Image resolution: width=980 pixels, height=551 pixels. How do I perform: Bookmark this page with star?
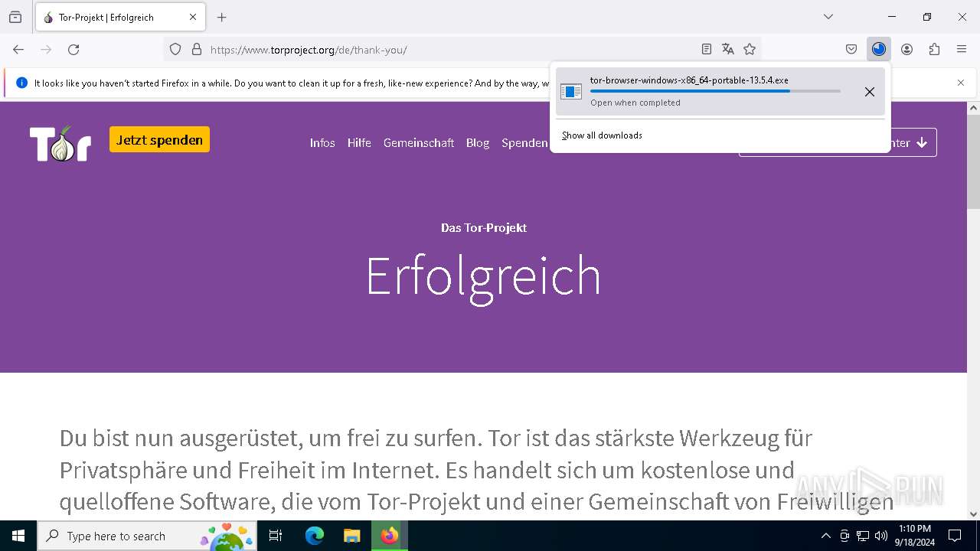point(750,50)
